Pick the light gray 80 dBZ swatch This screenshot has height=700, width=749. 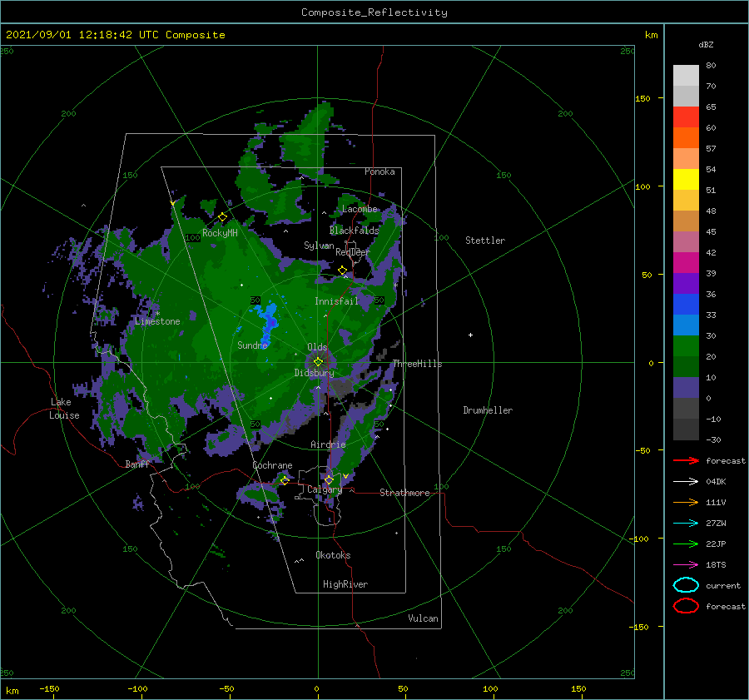(686, 76)
